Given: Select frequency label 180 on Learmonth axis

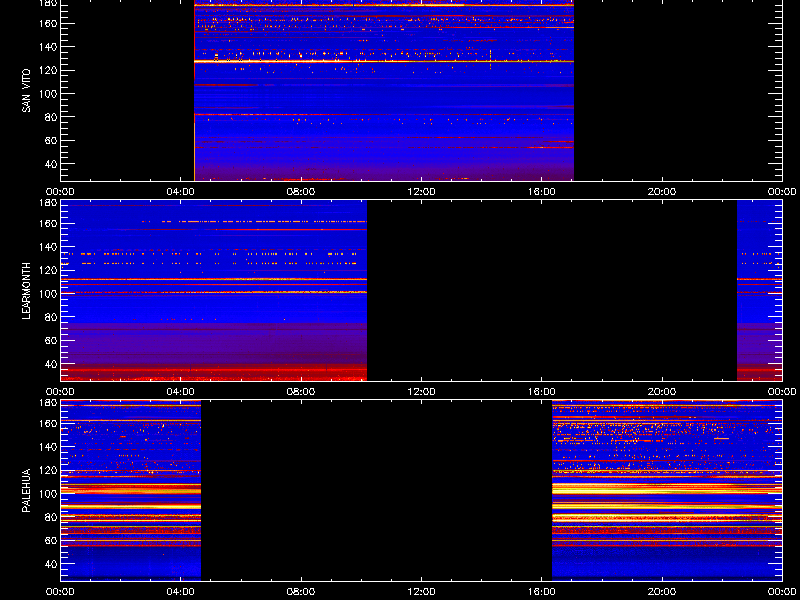Looking at the screenshot, I should point(47,203).
